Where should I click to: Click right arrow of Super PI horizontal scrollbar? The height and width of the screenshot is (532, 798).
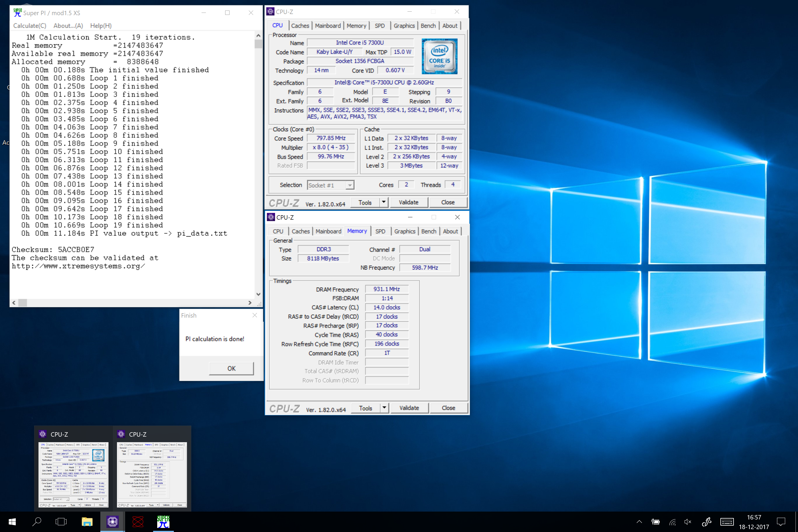click(x=250, y=303)
